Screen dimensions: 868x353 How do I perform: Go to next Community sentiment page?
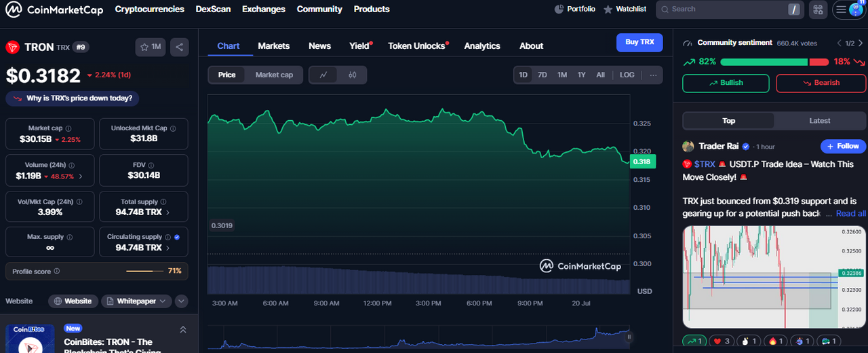point(861,43)
